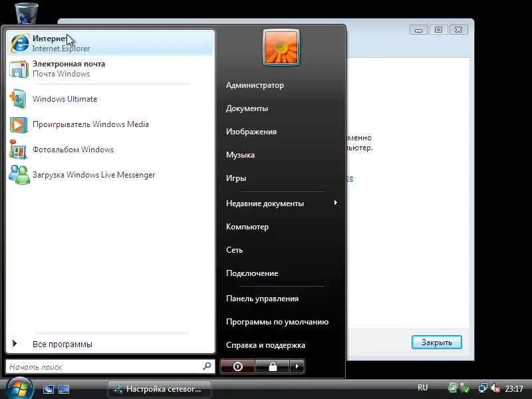Click the Настройка сетевого taskbar button

[160, 389]
